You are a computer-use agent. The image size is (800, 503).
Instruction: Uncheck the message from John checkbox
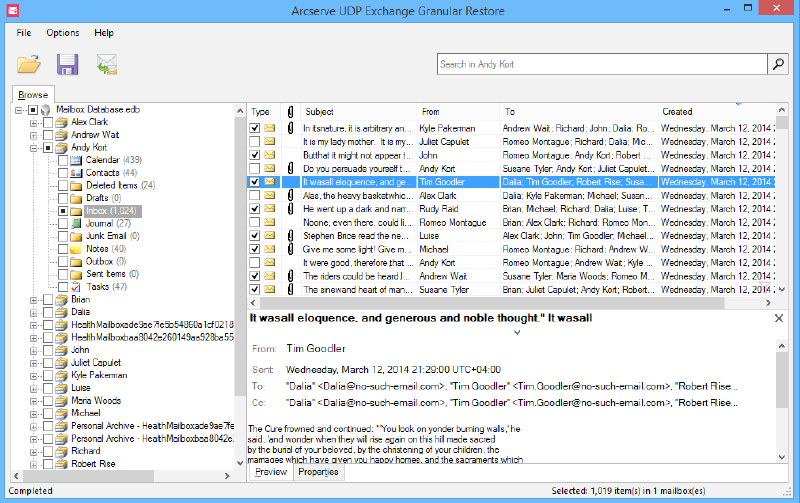coord(255,155)
